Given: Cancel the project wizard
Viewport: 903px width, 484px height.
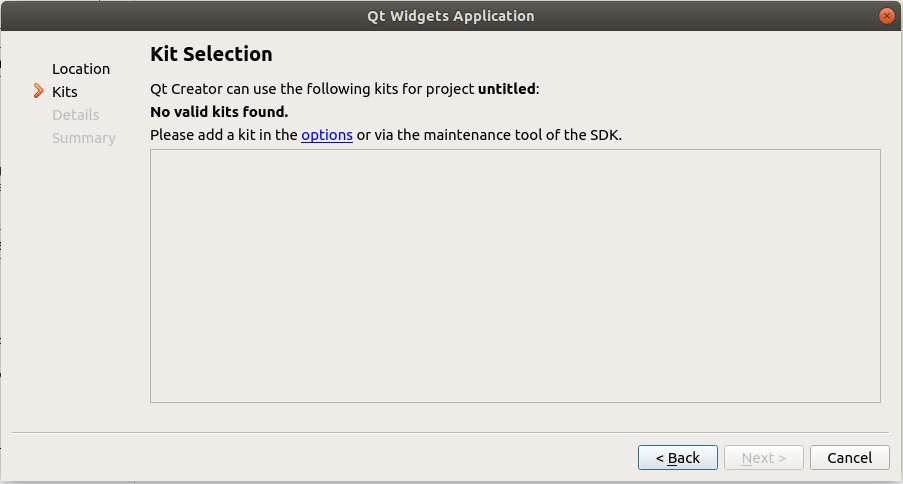Looking at the screenshot, I should (849, 457).
